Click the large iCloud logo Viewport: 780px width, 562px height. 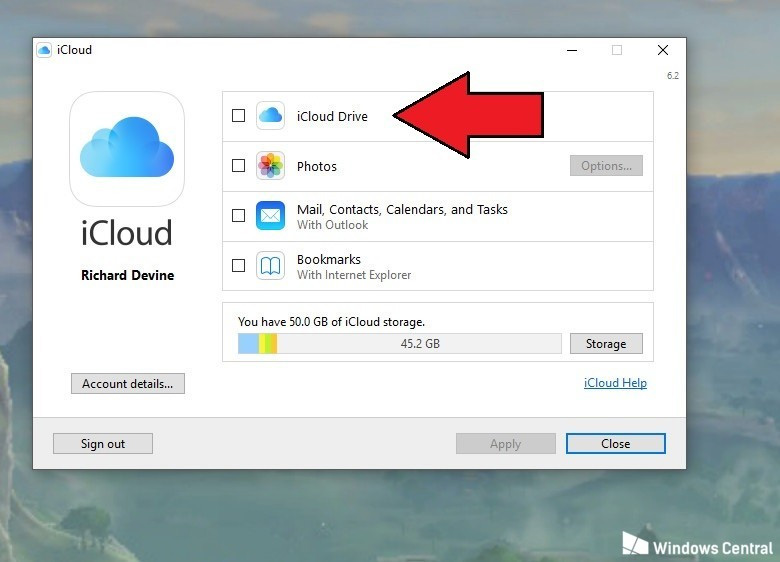pyautogui.click(x=127, y=149)
